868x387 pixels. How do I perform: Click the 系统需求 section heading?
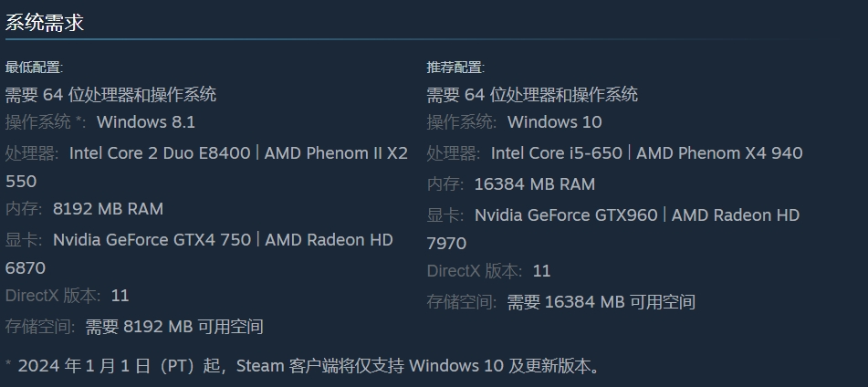(x=45, y=23)
